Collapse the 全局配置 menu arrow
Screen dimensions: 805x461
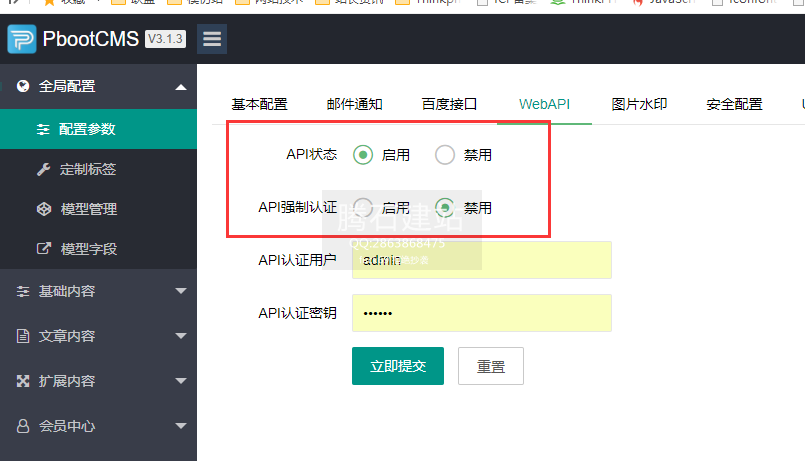180,87
